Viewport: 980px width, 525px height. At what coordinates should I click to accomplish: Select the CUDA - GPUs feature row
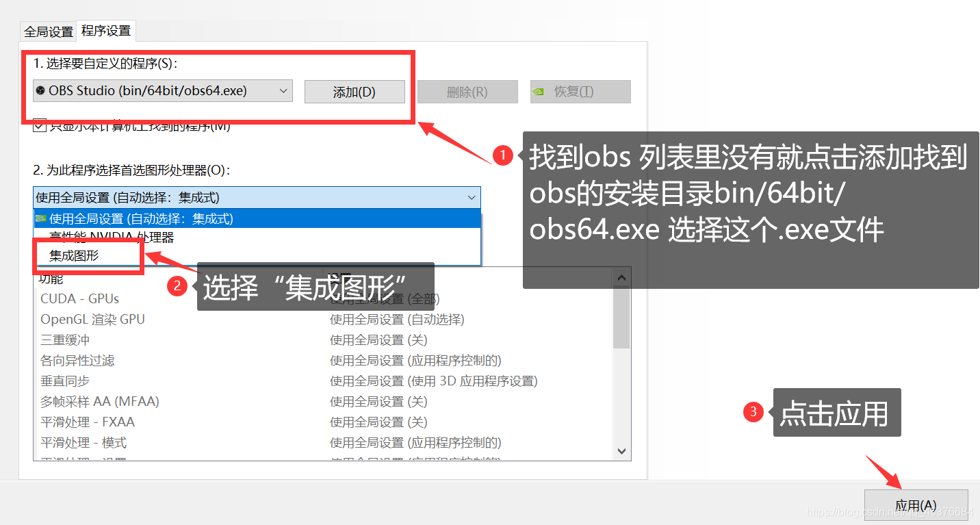click(x=323, y=299)
